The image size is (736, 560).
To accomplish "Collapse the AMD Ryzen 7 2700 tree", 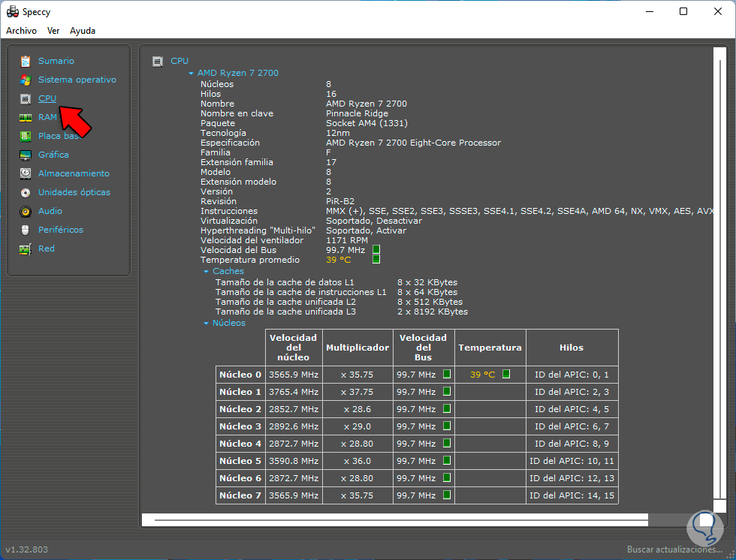I will coord(192,74).
